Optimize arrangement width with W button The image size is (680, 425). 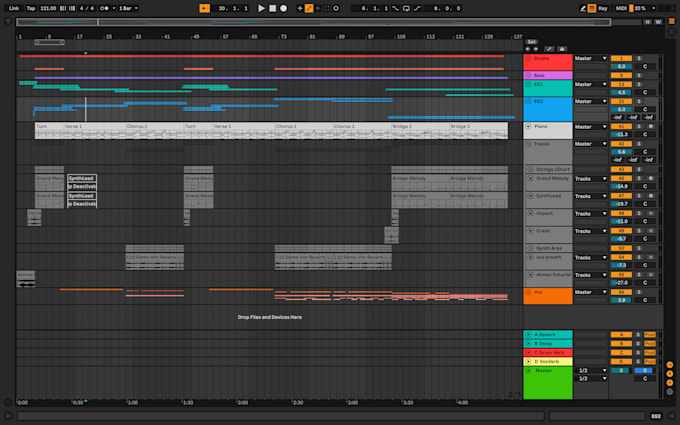[x=658, y=22]
